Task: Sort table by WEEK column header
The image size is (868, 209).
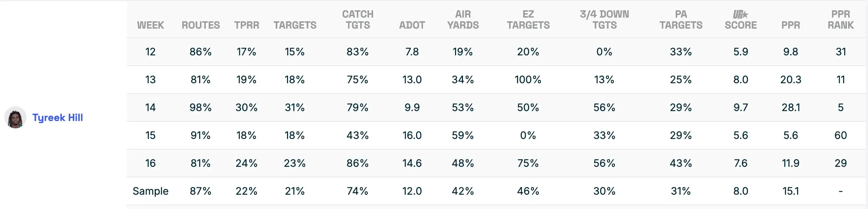Action: point(150,25)
